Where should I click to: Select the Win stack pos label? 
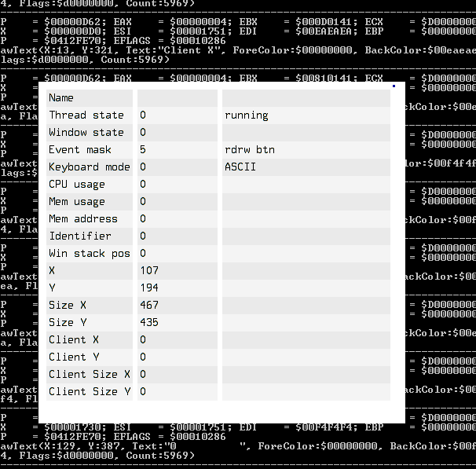coord(89,254)
